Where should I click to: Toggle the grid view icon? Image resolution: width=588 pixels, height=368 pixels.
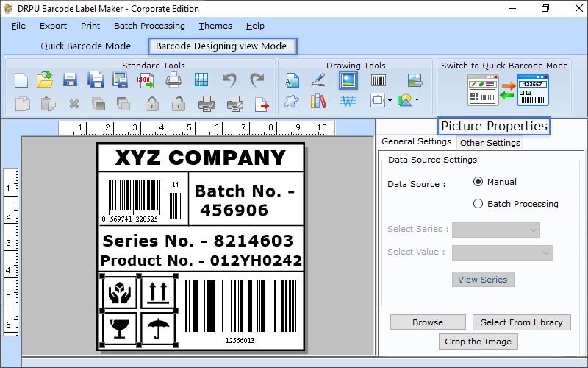(x=201, y=79)
